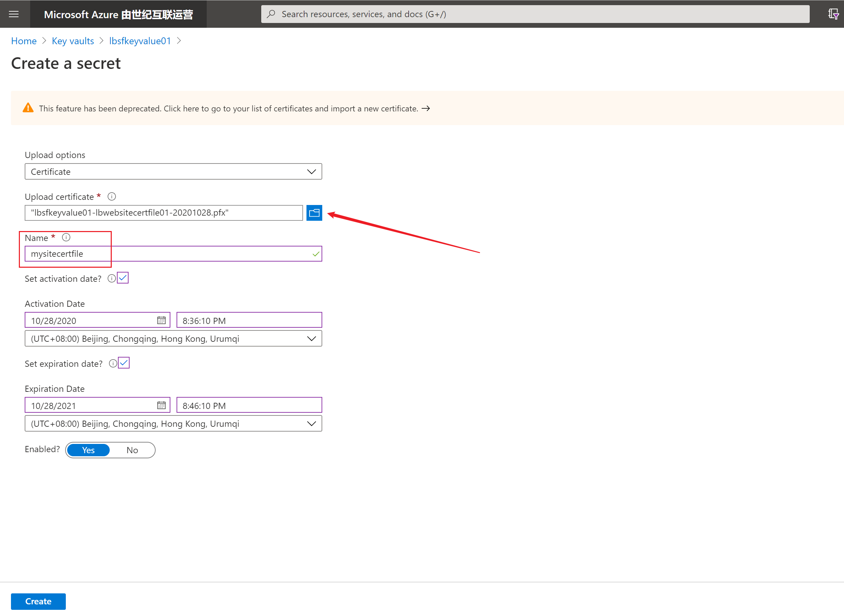This screenshot has width=844, height=616.
Task: Open the hamburger portal menu
Action: (x=14, y=14)
